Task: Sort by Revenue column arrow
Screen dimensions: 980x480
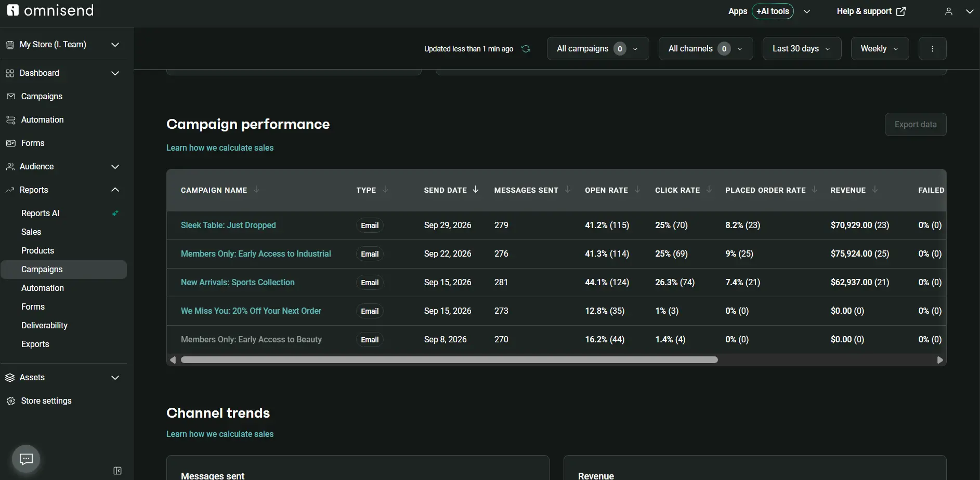Action: pos(875,190)
